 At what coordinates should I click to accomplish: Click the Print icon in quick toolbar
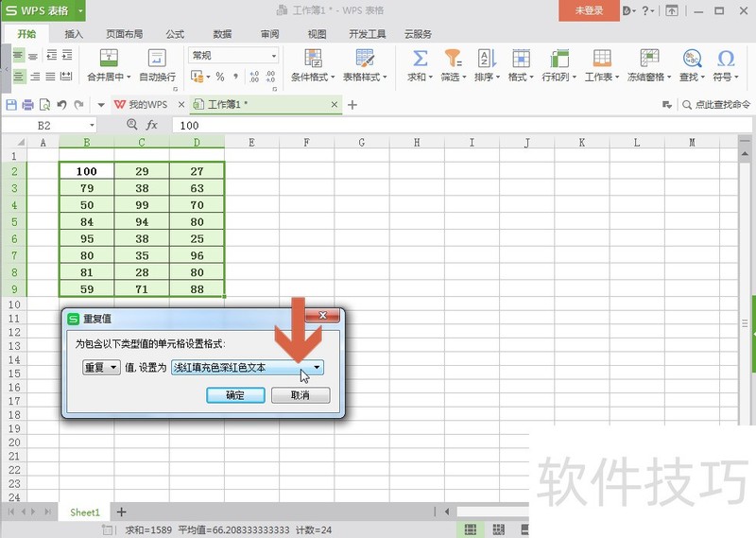[x=28, y=104]
